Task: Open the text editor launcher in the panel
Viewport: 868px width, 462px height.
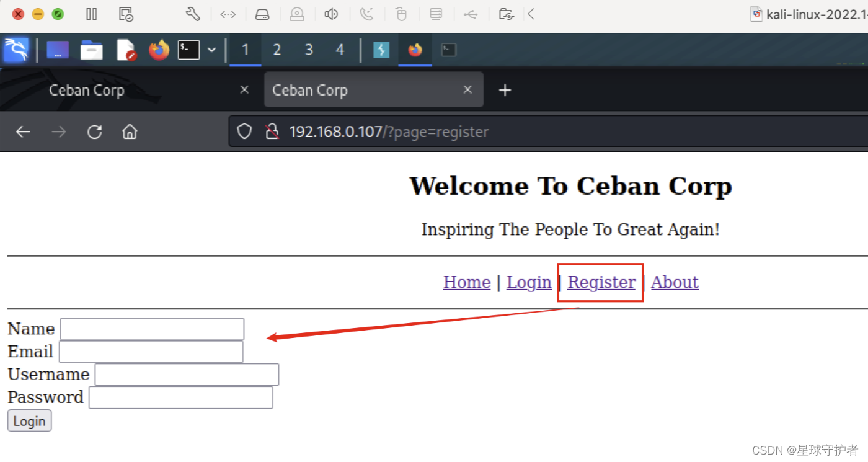Action: point(126,50)
